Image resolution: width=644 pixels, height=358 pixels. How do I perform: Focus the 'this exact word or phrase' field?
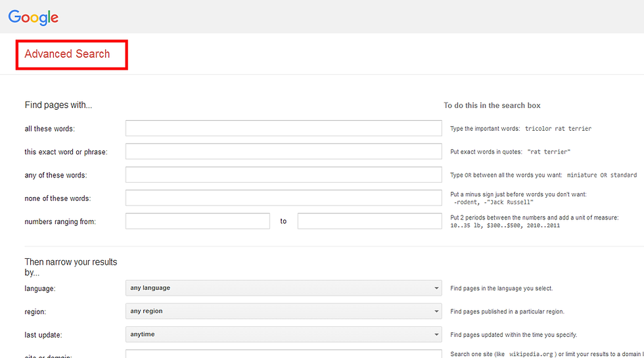tap(284, 152)
